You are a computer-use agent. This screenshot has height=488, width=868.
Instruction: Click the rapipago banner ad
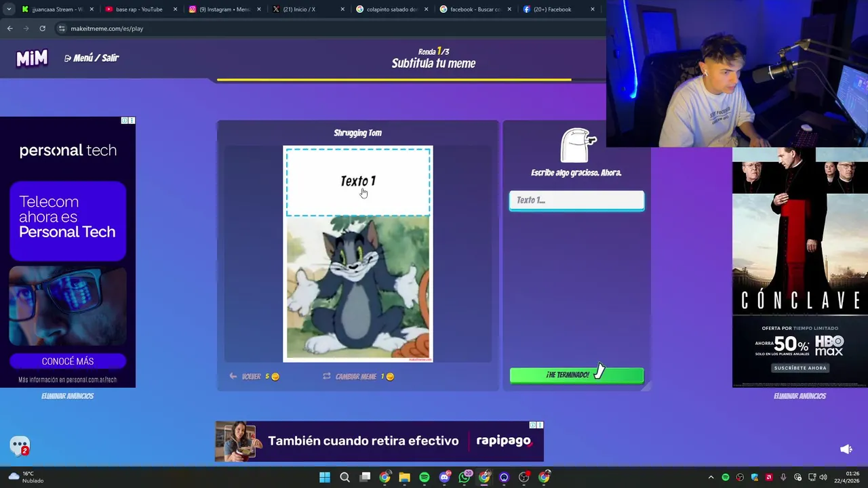tap(379, 441)
